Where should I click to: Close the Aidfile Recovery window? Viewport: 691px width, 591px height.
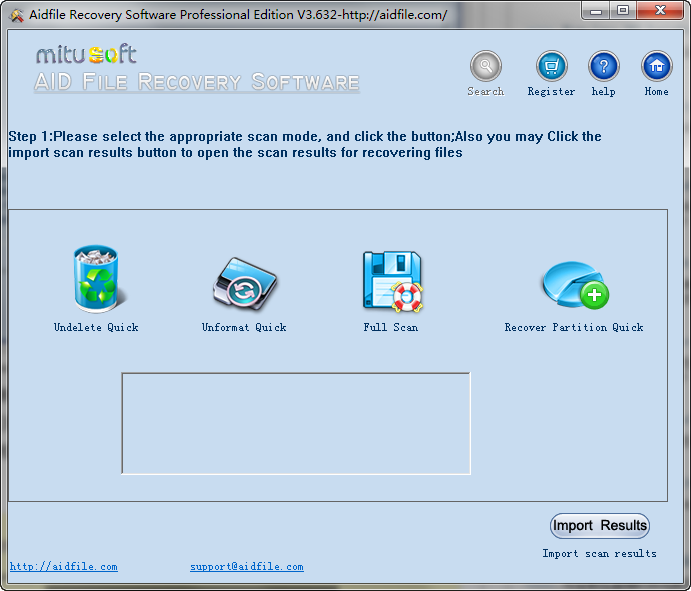[x=660, y=11]
